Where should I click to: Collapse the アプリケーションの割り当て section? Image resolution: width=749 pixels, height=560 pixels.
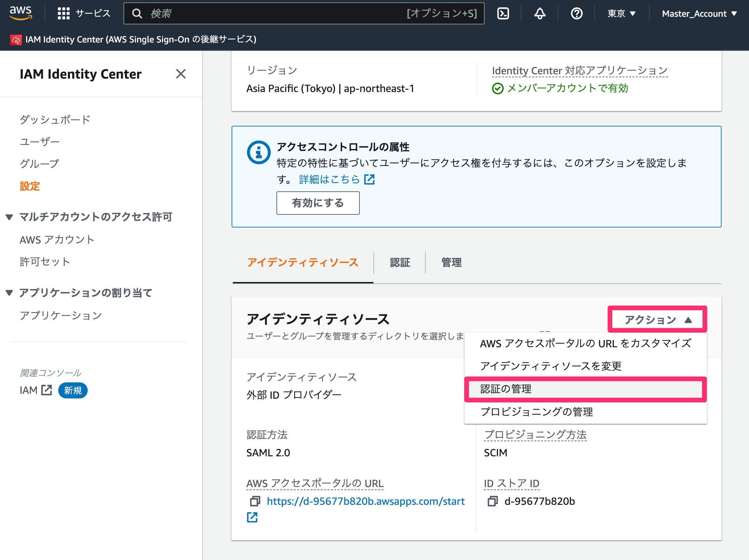pos(9,293)
